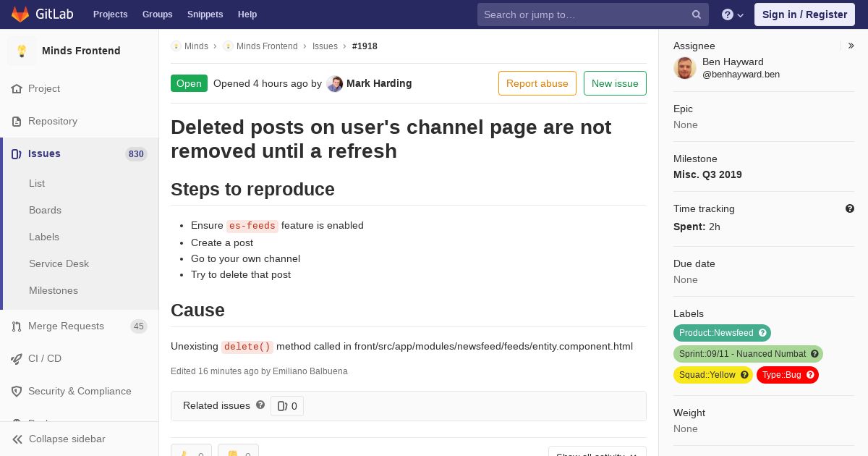Open Minds Frontend project title link

pyautogui.click(x=81, y=51)
